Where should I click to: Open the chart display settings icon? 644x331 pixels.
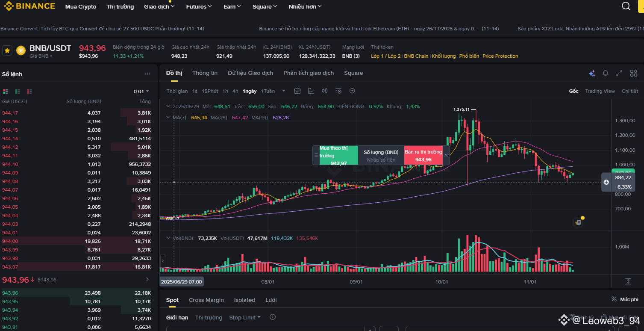click(x=338, y=91)
